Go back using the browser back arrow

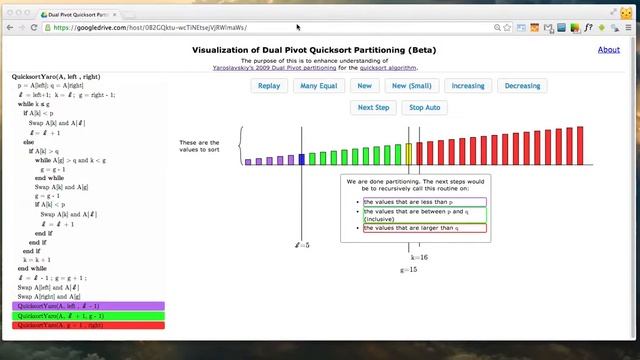point(10,28)
